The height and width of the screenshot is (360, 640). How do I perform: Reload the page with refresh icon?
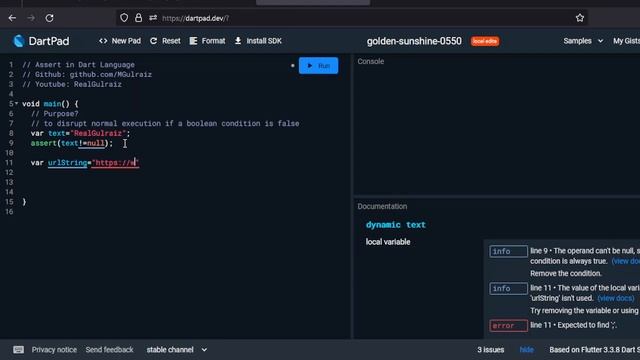click(x=49, y=18)
